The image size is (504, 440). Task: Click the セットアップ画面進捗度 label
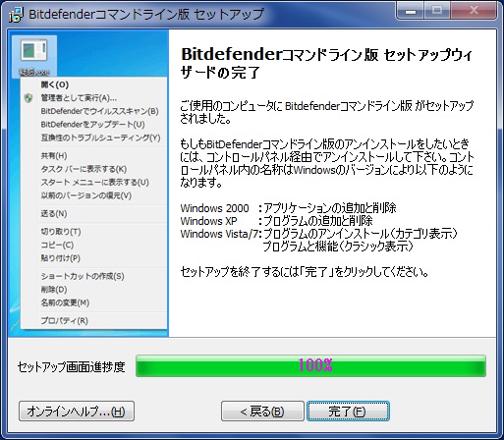point(71,366)
